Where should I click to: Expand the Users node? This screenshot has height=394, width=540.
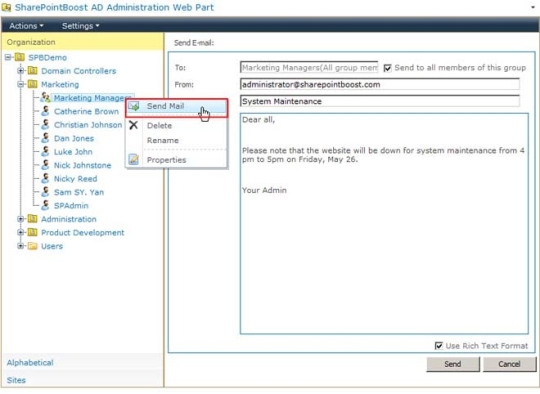20,246
